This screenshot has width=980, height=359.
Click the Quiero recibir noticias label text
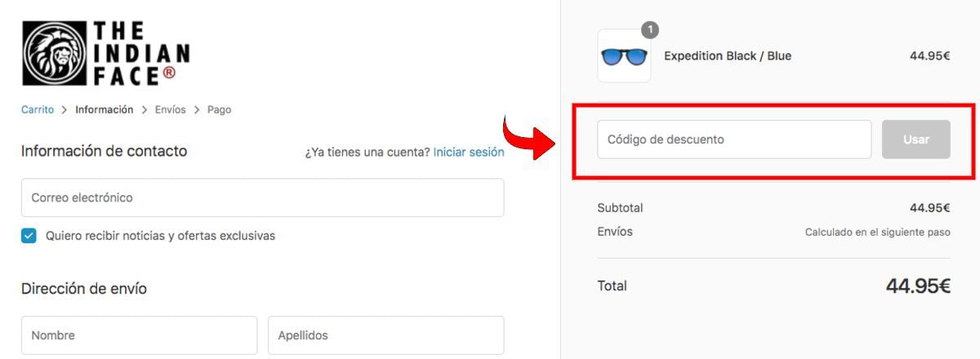161,236
